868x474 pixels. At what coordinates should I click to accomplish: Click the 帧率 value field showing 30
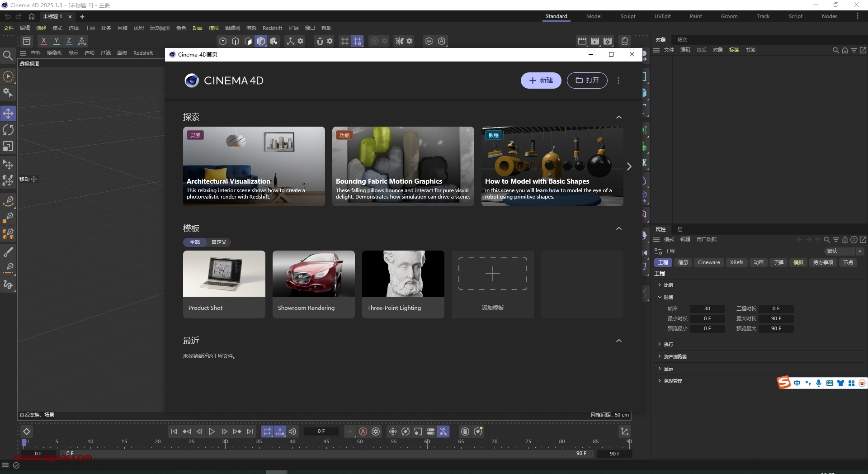(707, 309)
